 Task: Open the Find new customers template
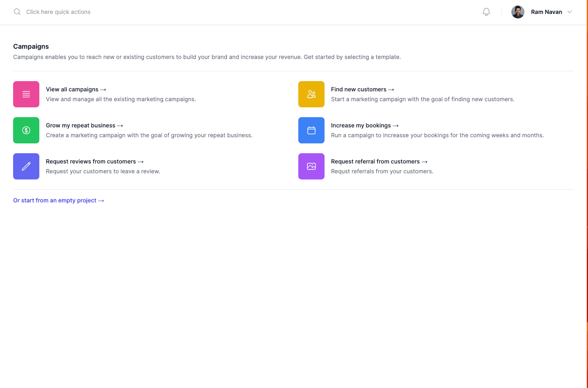(x=359, y=89)
